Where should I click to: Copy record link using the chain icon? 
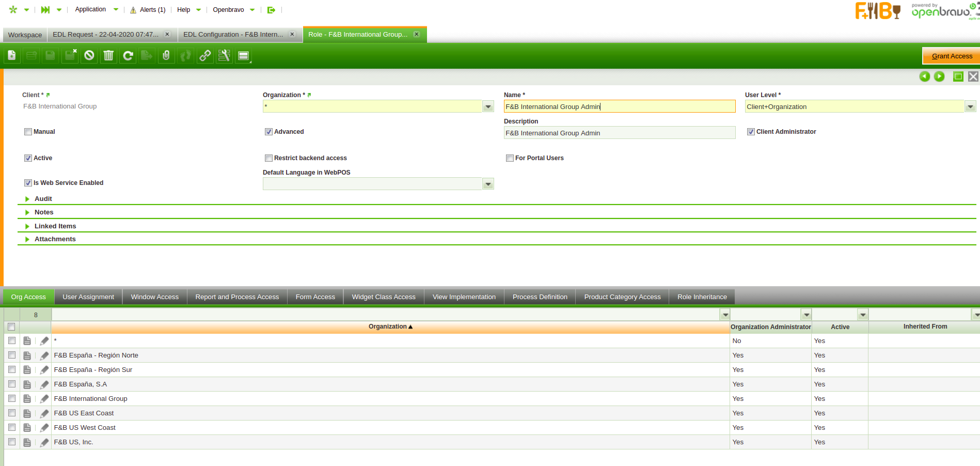pyautogui.click(x=205, y=55)
